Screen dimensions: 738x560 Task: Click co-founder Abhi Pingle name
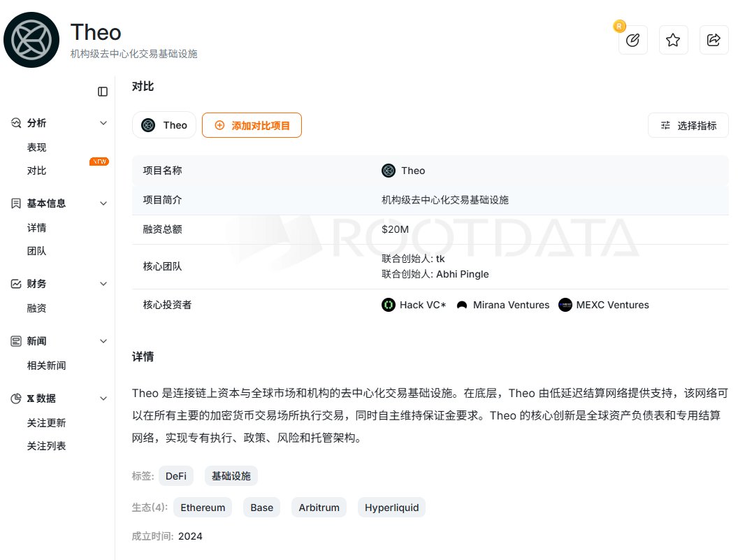coord(462,274)
